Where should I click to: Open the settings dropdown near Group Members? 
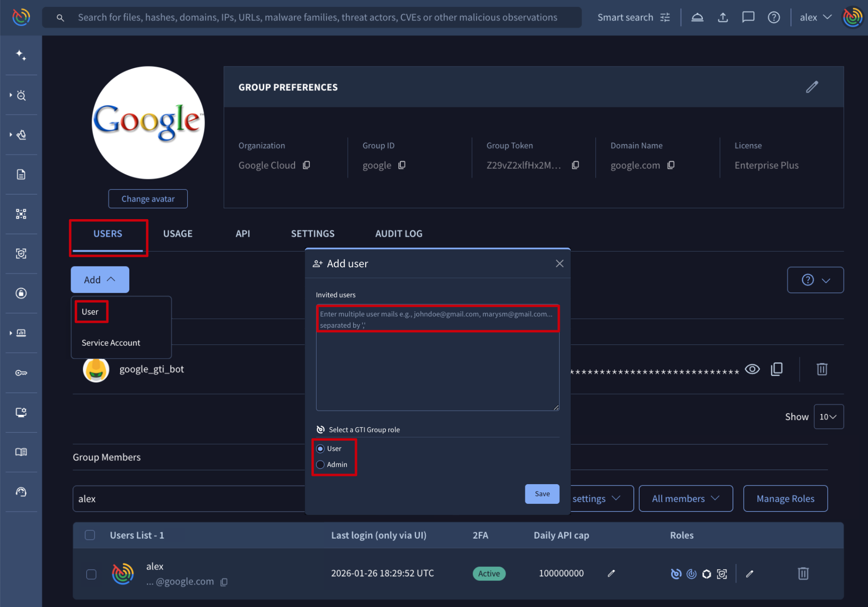point(601,498)
